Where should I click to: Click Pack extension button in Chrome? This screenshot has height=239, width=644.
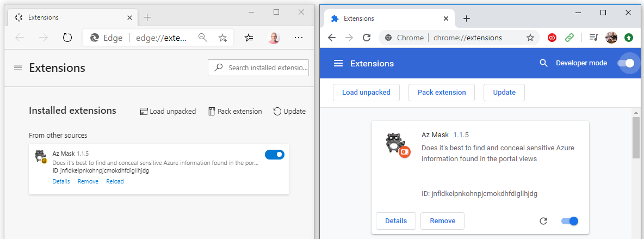pos(442,92)
